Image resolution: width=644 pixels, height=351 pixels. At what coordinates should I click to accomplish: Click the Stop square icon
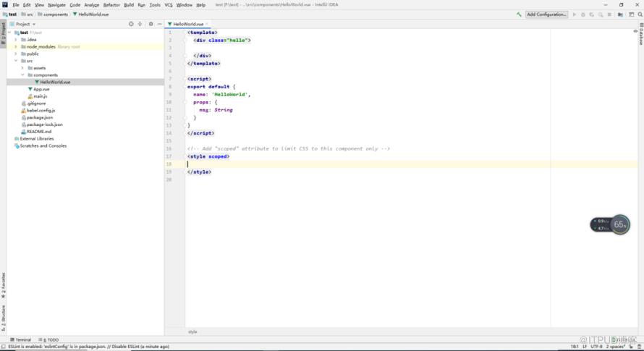609,14
